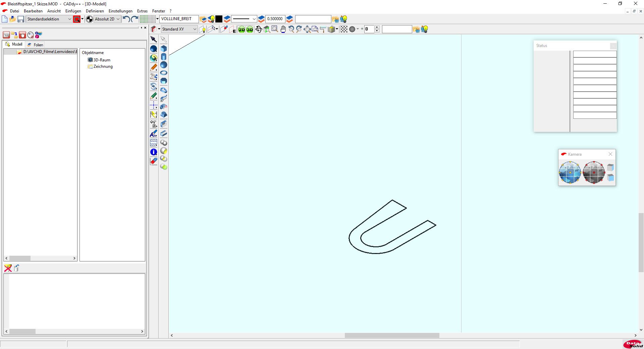This screenshot has height=349, width=644.
Task: Toggle the light bulb next to Standard XY
Action: (203, 30)
